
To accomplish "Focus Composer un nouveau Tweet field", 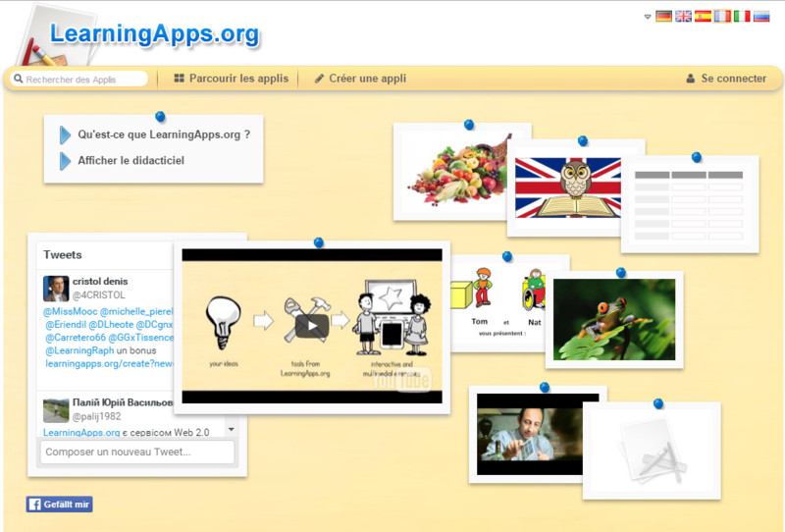I will (x=137, y=452).
